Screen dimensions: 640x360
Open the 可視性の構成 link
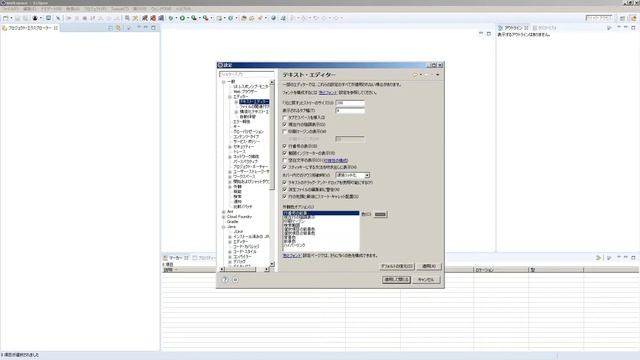click(336, 160)
